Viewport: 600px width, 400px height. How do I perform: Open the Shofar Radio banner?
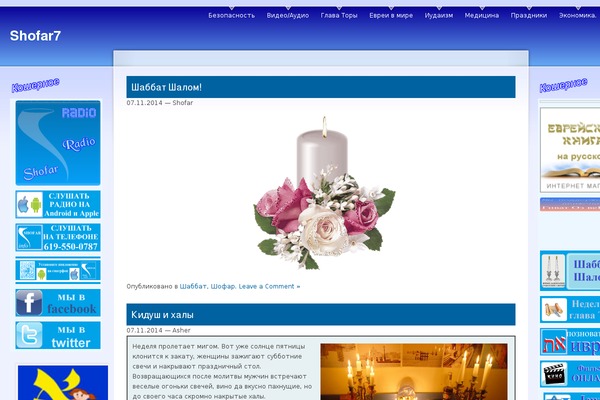coord(58,143)
